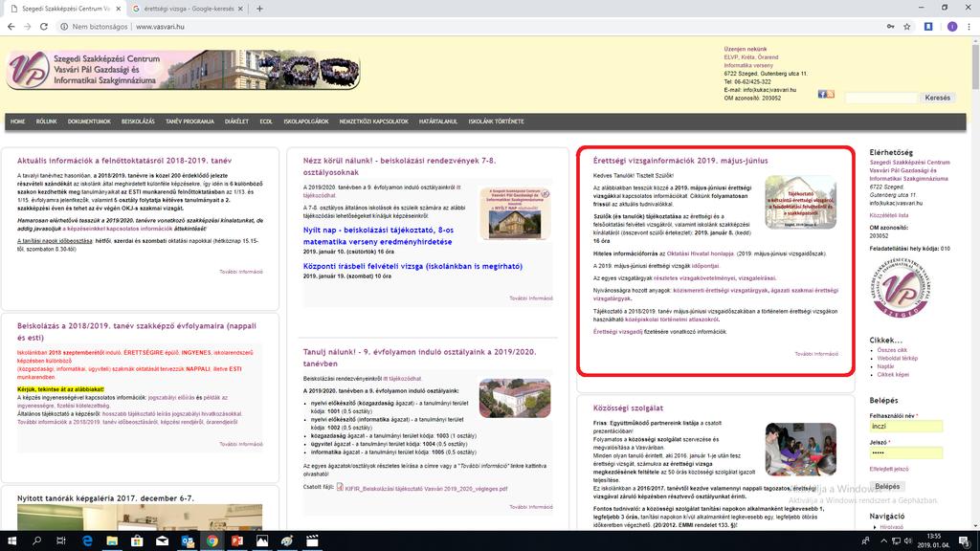Image resolution: width=980 pixels, height=551 pixels.
Task: Click the browser forward arrow
Action: coord(27,27)
